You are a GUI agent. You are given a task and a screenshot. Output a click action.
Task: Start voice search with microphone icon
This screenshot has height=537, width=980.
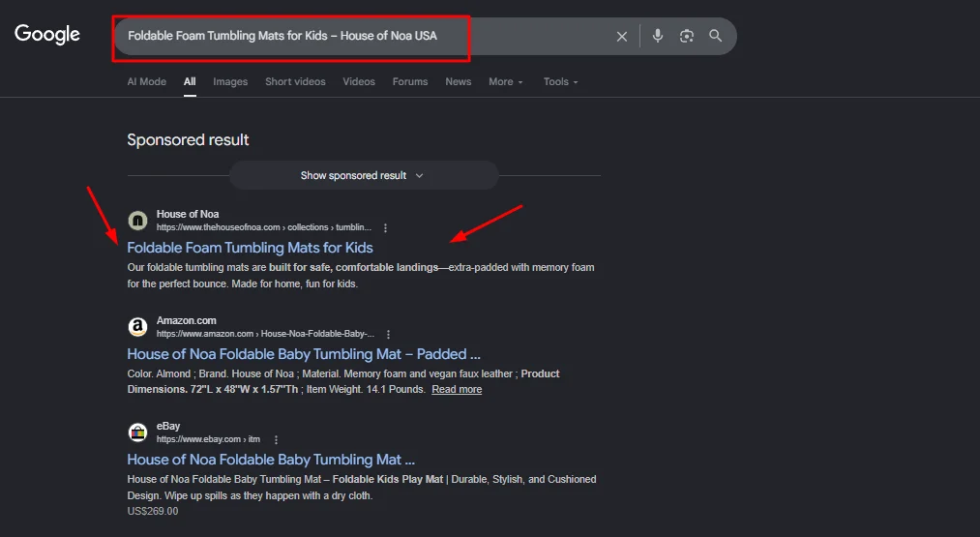pos(658,36)
